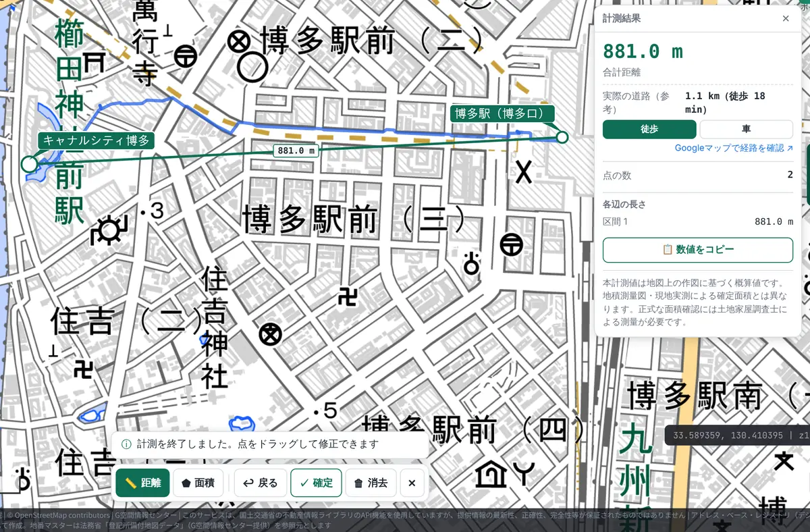Click the manji temple symbol below 住吉（二）
The image size is (810, 532).
[x=83, y=369]
